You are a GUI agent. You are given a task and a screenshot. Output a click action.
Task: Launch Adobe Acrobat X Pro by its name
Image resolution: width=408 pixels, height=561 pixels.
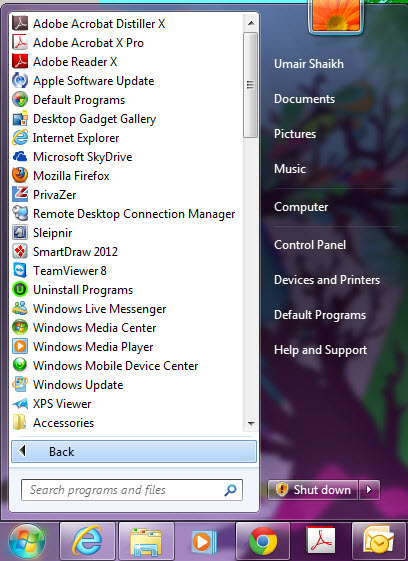tap(88, 43)
